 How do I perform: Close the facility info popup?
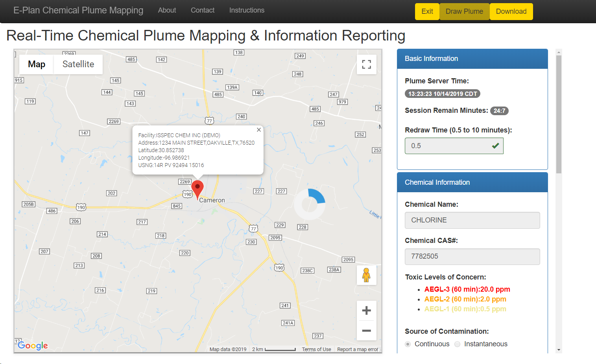[x=258, y=130]
